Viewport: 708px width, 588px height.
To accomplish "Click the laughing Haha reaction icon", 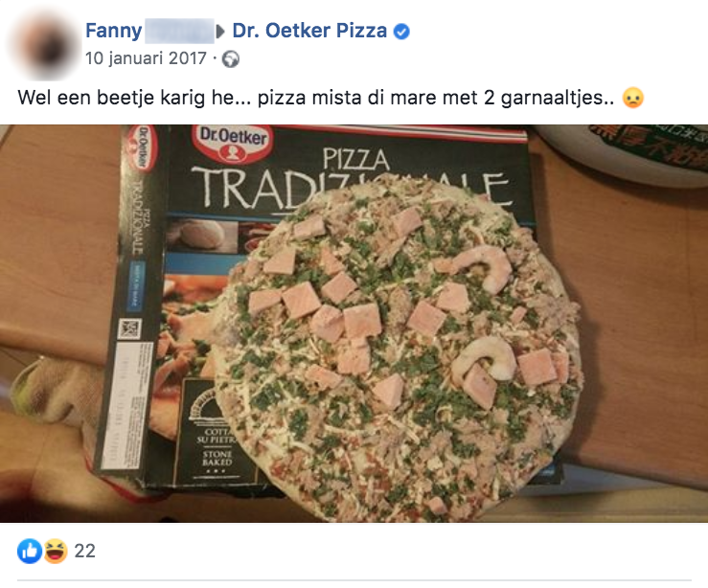I will coord(55,551).
